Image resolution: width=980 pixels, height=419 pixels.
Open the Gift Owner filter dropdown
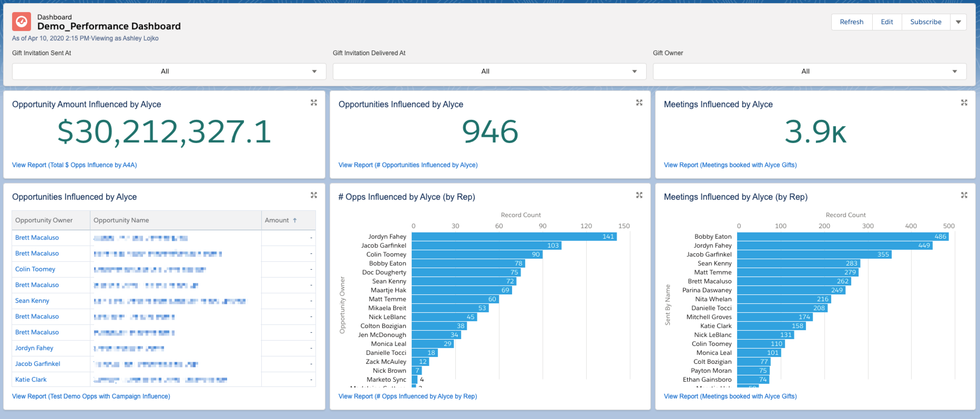(x=810, y=71)
